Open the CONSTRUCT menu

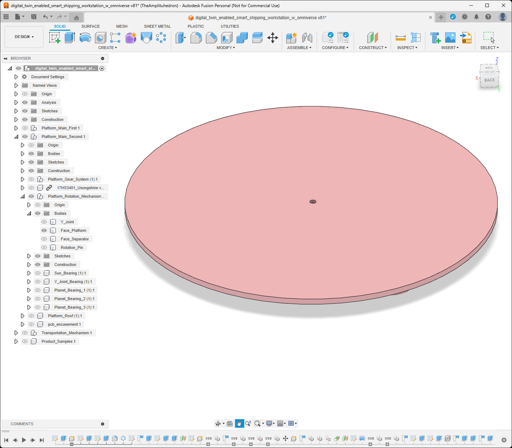(x=373, y=48)
